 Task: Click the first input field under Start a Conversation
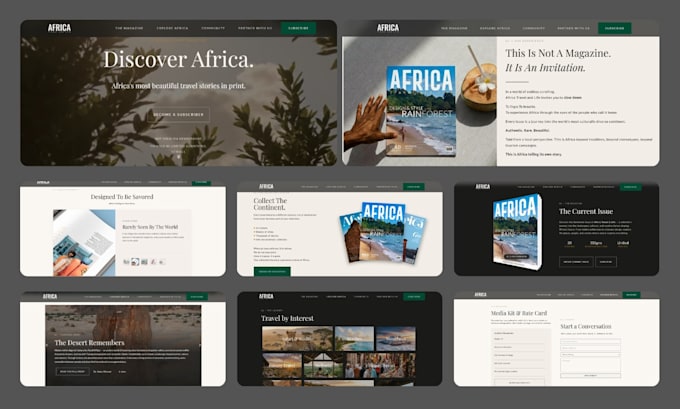(590, 341)
